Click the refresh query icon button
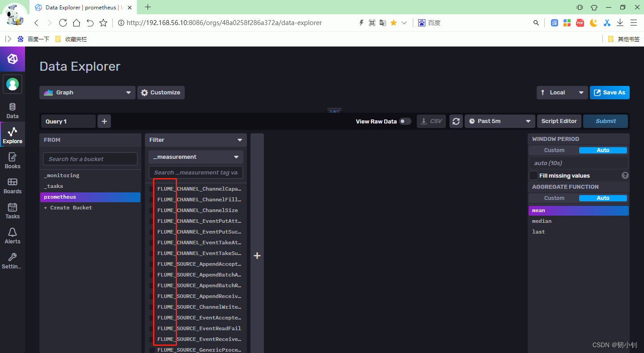Viewport: 644px width, 353px height. coord(456,121)
